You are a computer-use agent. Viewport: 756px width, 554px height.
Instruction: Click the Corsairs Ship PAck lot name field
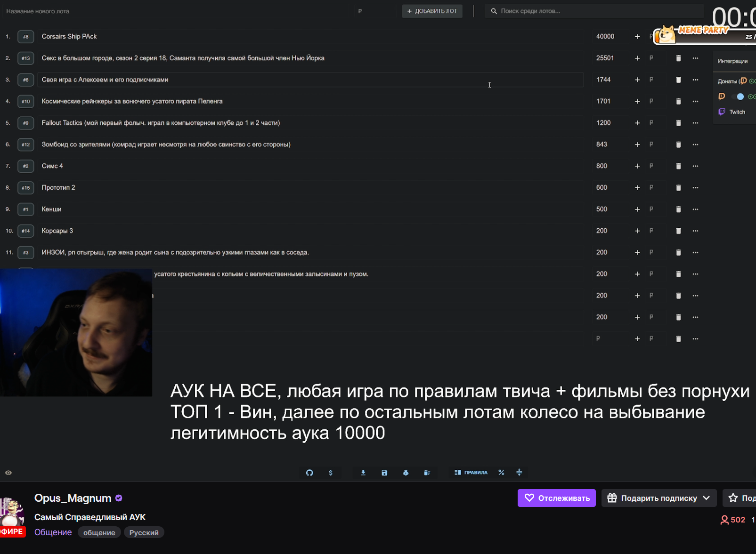pos(310,37)
